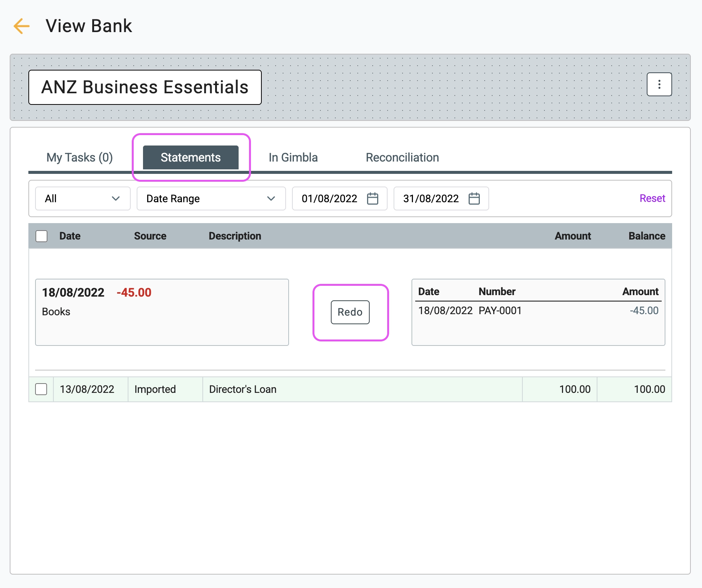
Task: Open the start date calendar picker icon
Action: point(373,198)
